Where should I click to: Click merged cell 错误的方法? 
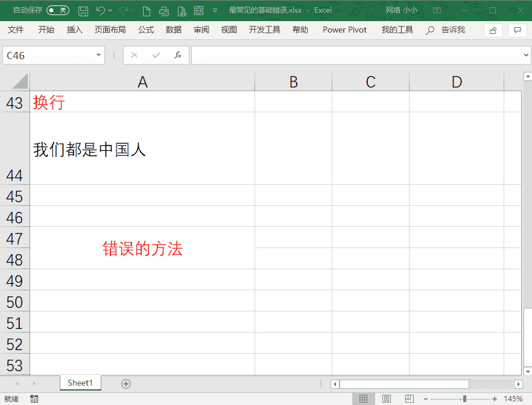(x=142, y=248)
